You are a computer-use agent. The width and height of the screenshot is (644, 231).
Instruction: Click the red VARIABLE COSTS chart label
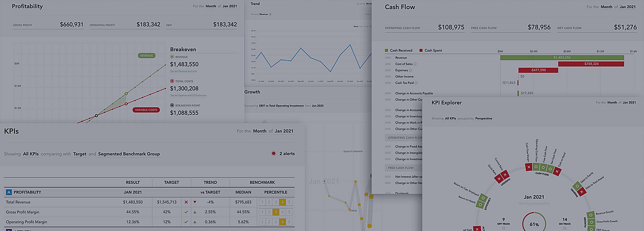click(146, 110)
